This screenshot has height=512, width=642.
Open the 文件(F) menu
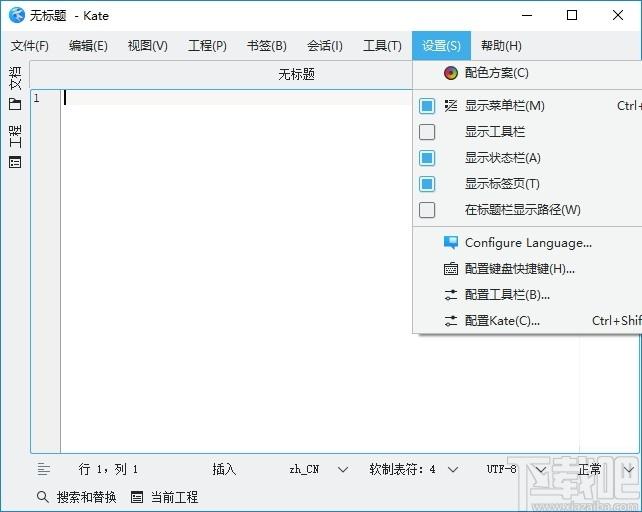click(x=30, y=45)
